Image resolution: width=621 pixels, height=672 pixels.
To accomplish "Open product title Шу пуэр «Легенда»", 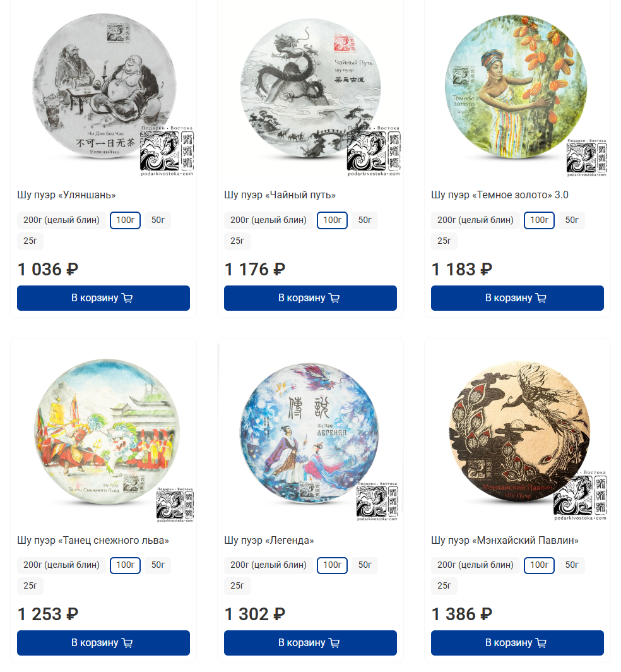I will pos(269,540).
